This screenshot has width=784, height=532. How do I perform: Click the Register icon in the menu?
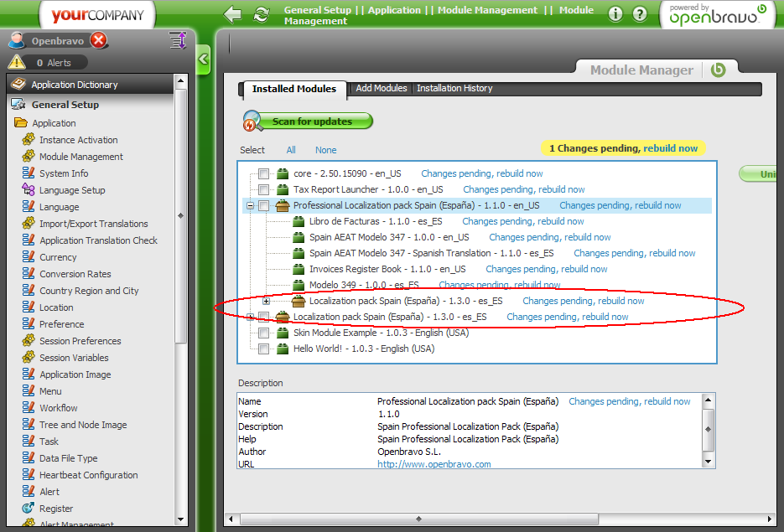(x=29, y=508)
